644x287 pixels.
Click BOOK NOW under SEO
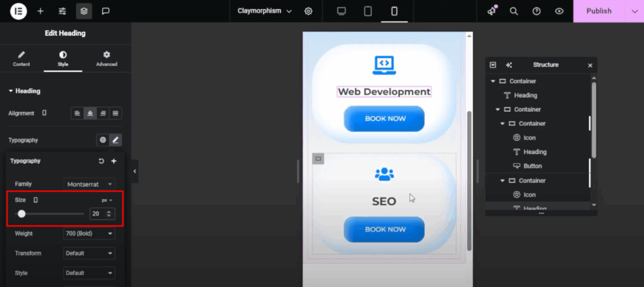(384, 230)
